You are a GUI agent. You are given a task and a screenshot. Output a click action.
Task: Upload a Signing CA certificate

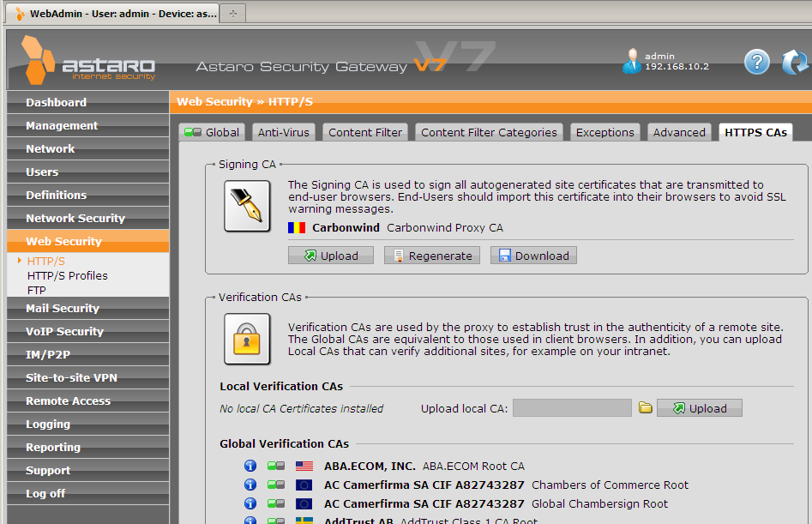[x=331, y=256]
